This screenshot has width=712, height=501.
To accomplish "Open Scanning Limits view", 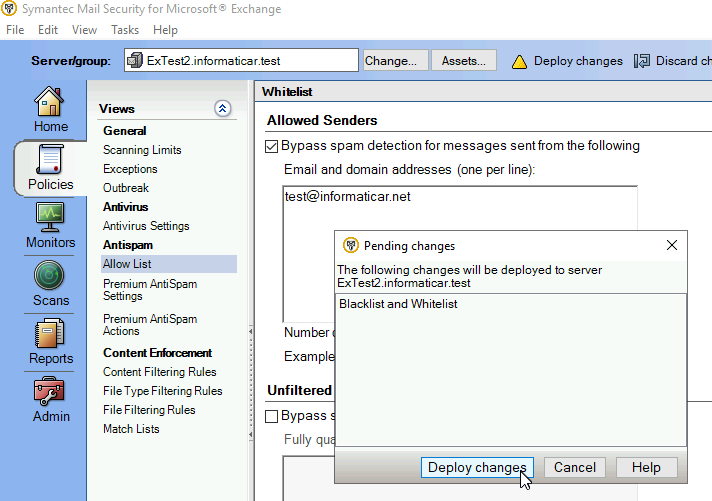I will [142, 150].
